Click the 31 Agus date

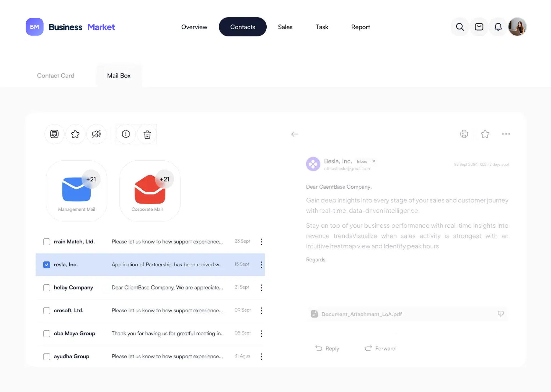click(242, 356)
